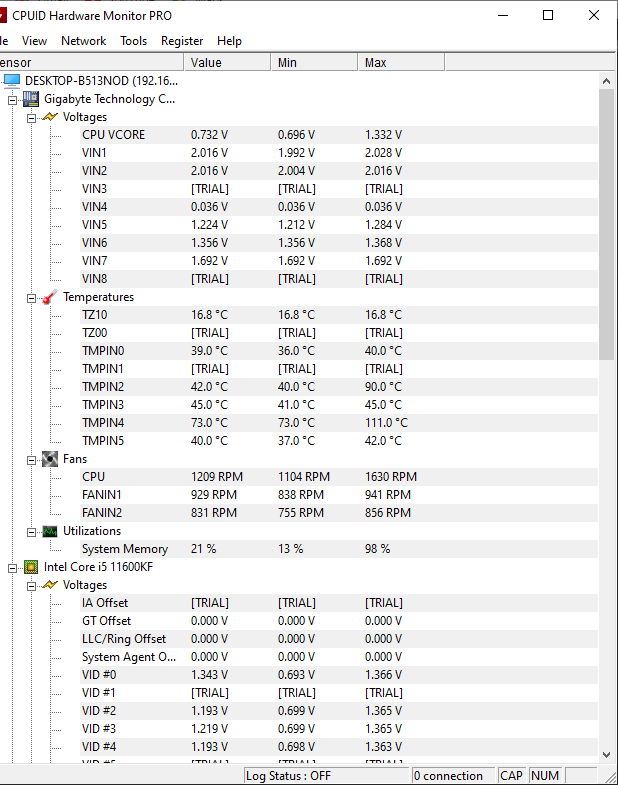Click the Voltages lightning icon under Gigabyte
Screen dimensions: 618x785
click(x=49, y=117)
